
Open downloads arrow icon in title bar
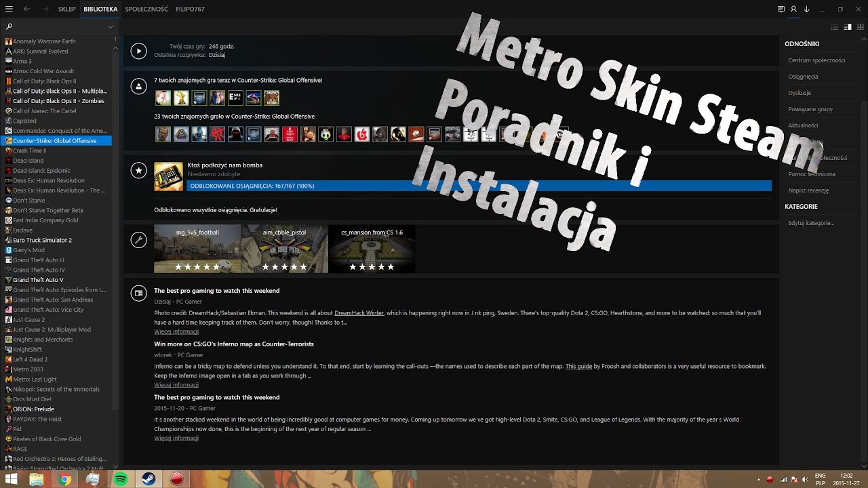pyautogui.click(x=807, y=9)
